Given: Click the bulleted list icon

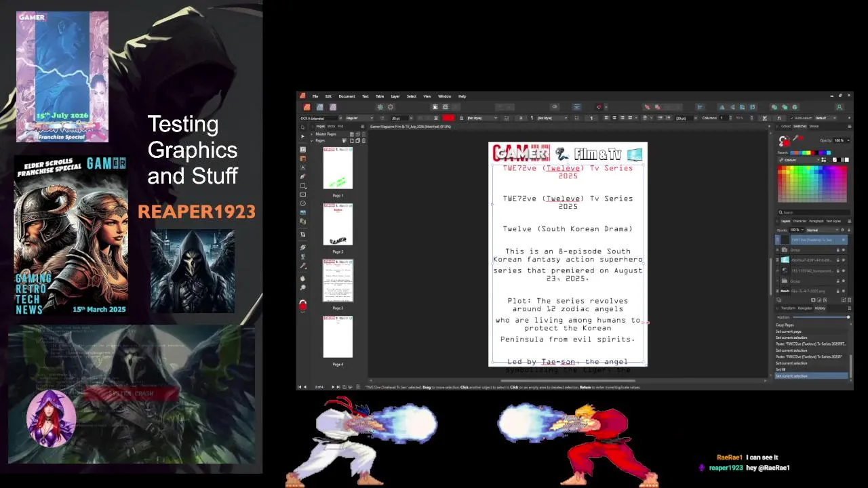Looking at the screenshot, I should (660, 118).
